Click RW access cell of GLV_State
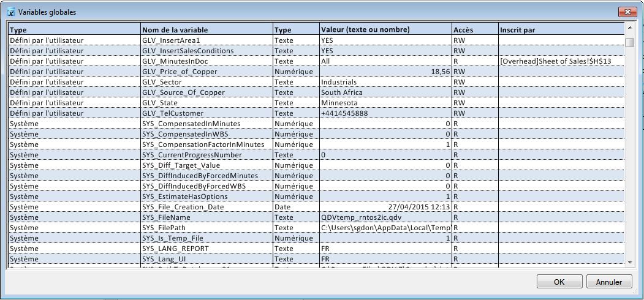644x300 pixels. 475,103
